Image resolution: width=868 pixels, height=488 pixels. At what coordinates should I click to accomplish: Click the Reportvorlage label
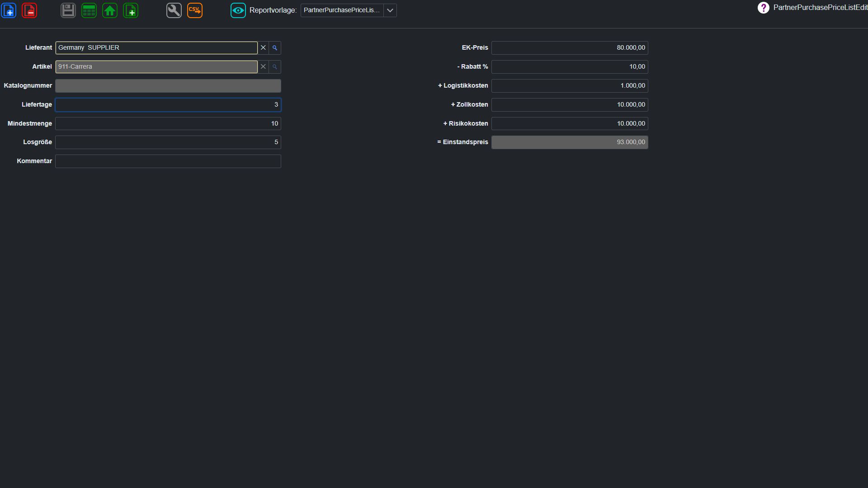point(273,10)
